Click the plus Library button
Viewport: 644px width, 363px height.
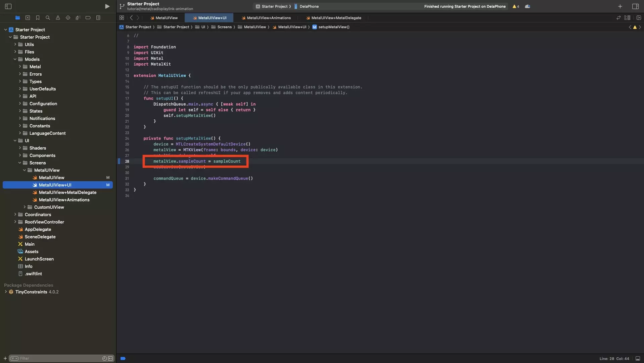[x=620, y=6]
